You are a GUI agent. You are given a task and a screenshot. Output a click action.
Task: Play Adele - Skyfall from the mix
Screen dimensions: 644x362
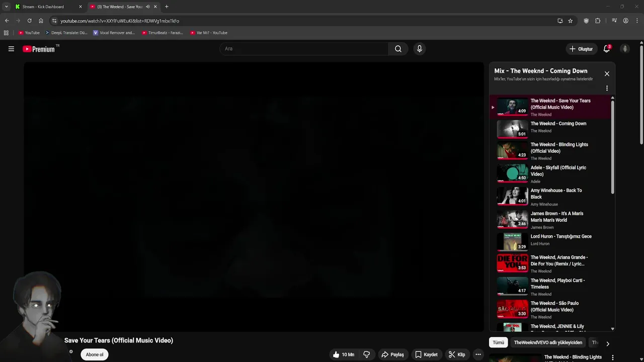[550, 174]
